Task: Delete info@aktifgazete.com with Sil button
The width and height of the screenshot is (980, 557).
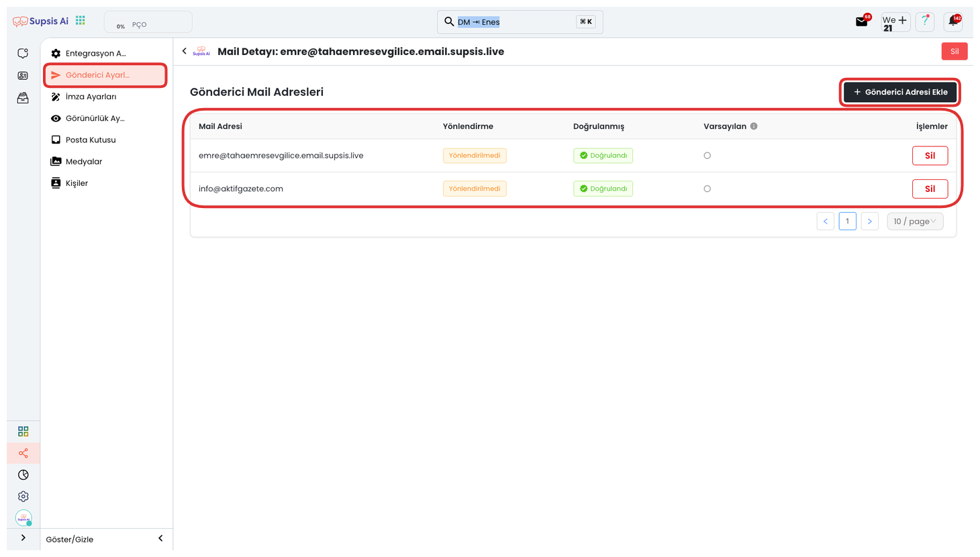Action: tap(930, 189)
